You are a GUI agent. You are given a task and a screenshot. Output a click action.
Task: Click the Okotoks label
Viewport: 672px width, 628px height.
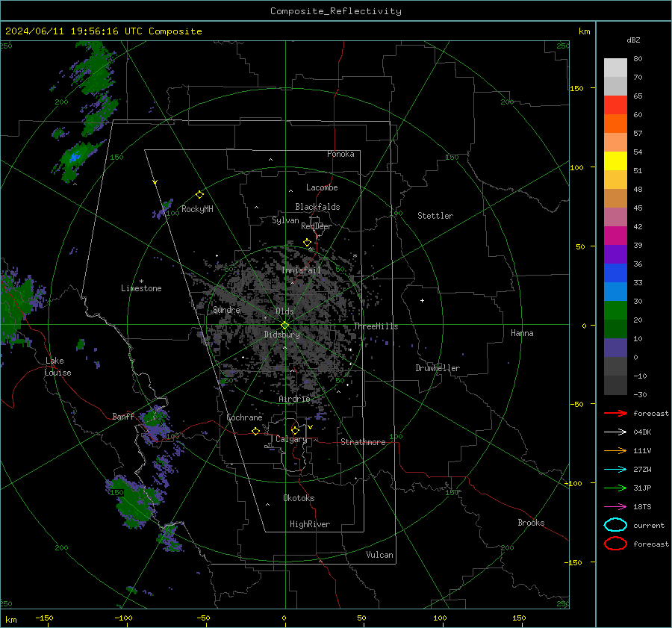click(x=299, y=498)
